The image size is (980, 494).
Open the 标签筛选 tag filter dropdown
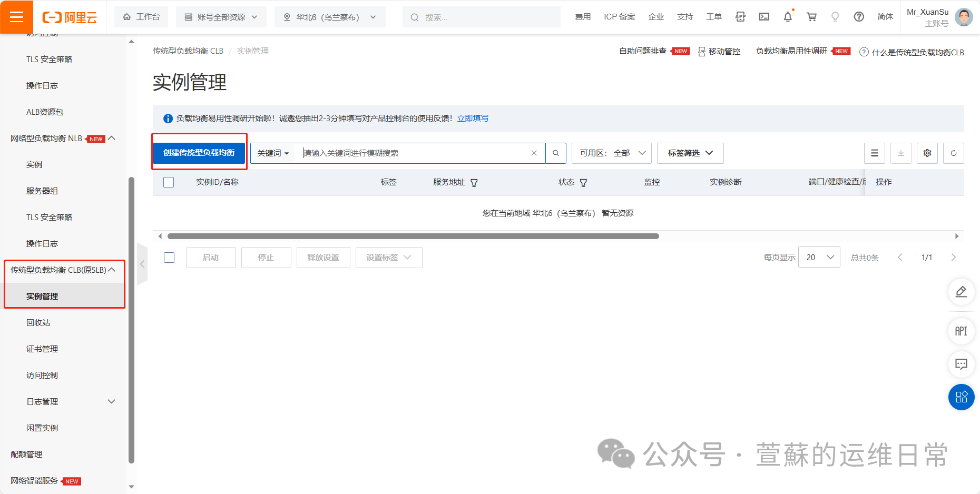[690, 153]
